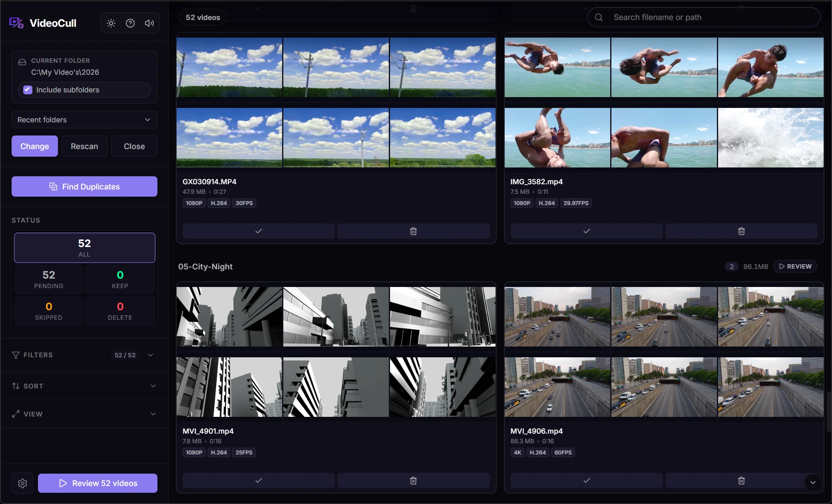The height and width of the screenshot is (504, 832).
Task: Toggle the Include subfolders checkbox
Action: pos(28,90)
